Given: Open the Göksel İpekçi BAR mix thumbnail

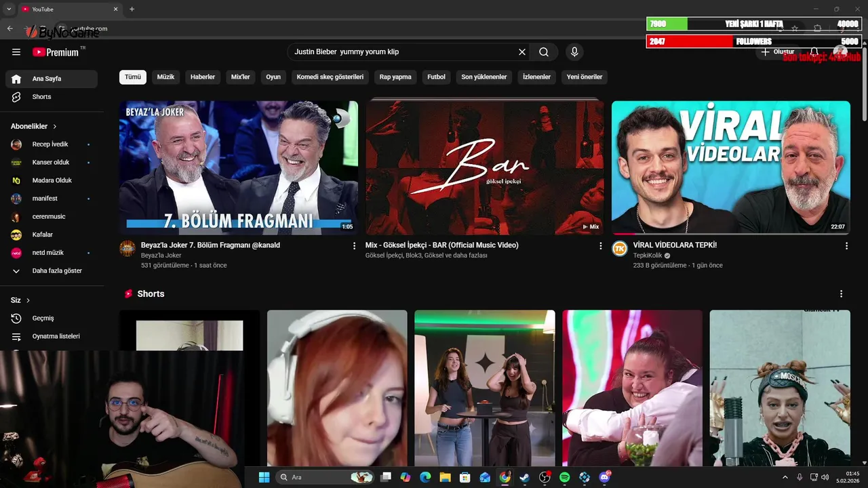Looking at the screenshot, I should pyautogui.click(x=485, y=167).
